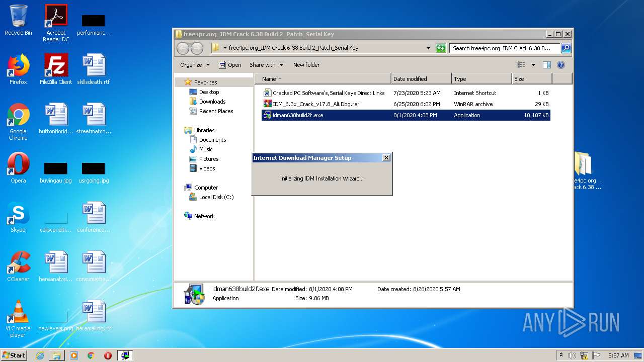The height and width of the screenshot is (362, 644).
Task: Select the hereanalysi document on desktop
Action: click(56, 266)
